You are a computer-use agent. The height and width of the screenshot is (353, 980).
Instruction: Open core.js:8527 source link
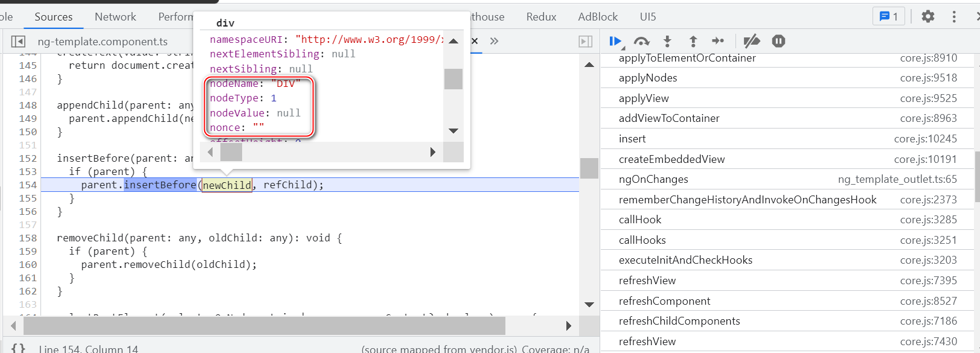click(x=929, y=301)
